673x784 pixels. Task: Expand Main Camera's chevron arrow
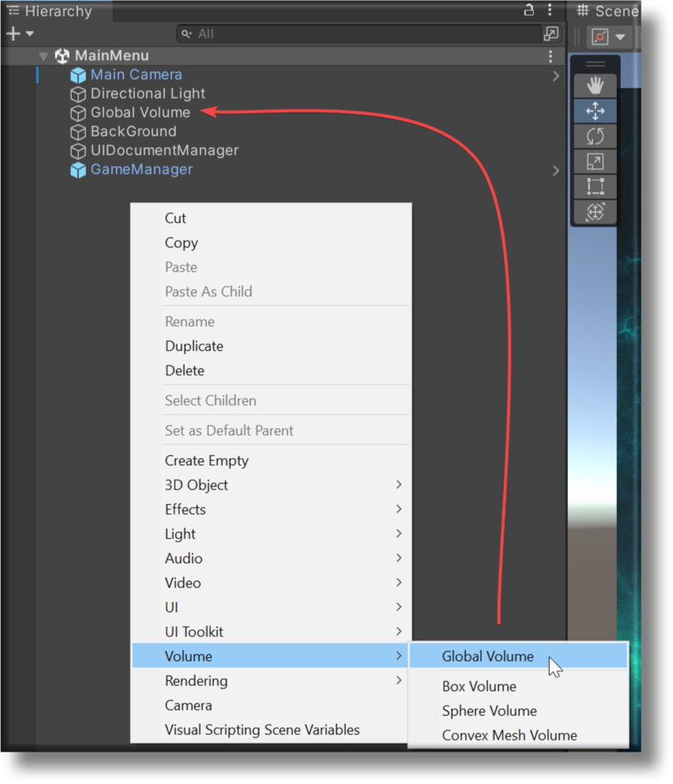click(555, 75)
